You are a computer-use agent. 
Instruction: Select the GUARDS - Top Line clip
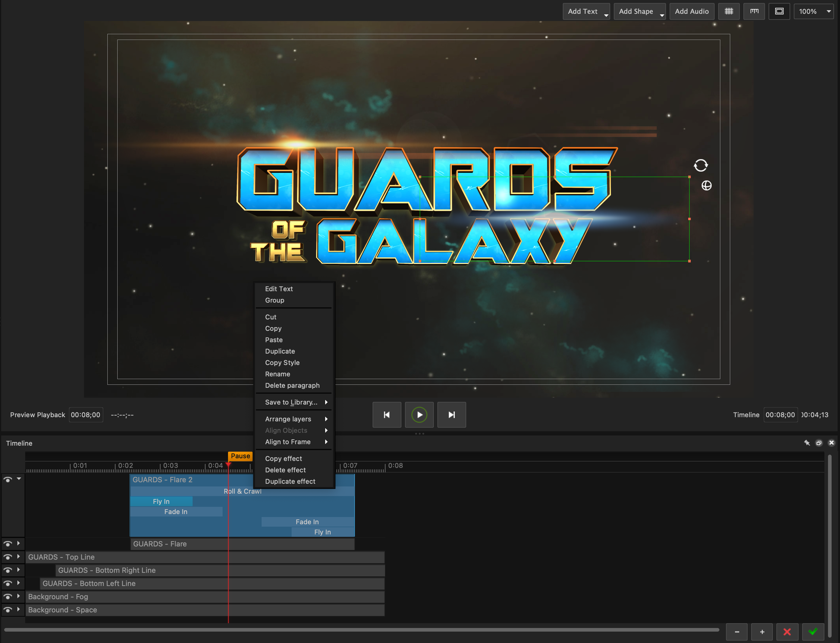205,557
